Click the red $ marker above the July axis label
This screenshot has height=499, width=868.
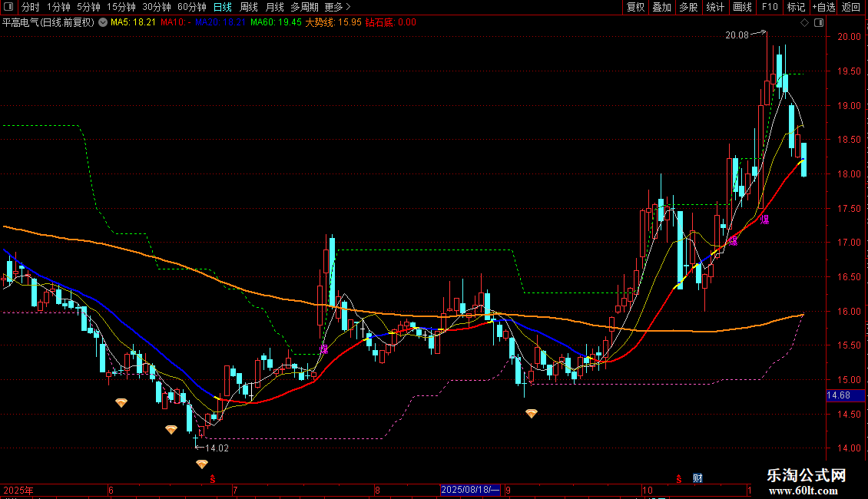click(213, 479)
